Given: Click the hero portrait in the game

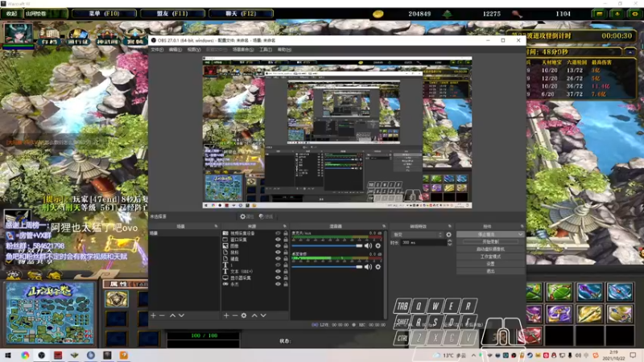Looking at the screenshot, I should 18,34.
